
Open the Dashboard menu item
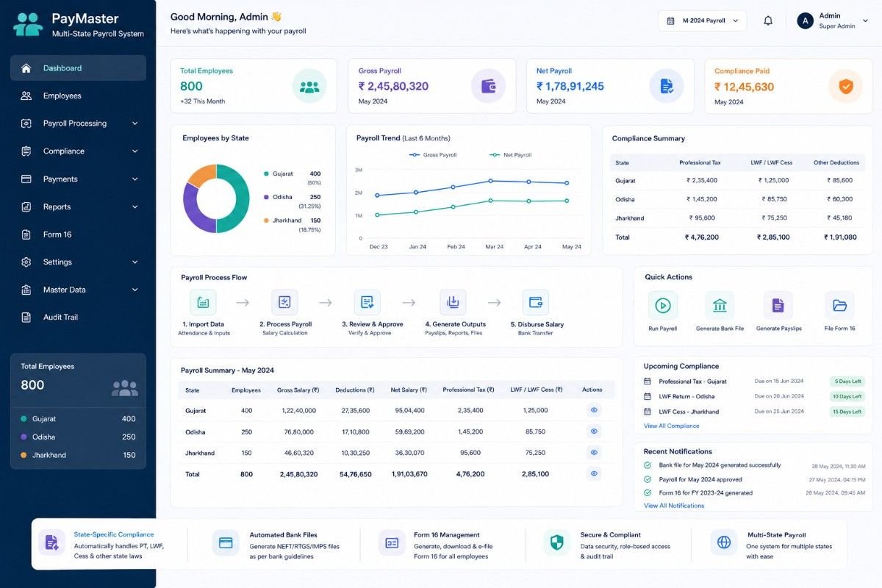coord(78,68)
